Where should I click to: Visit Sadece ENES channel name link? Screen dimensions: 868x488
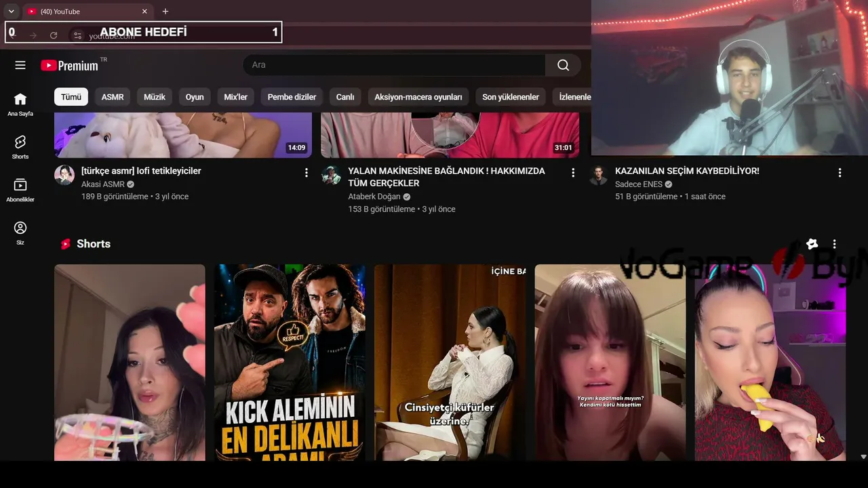(639, 184)
